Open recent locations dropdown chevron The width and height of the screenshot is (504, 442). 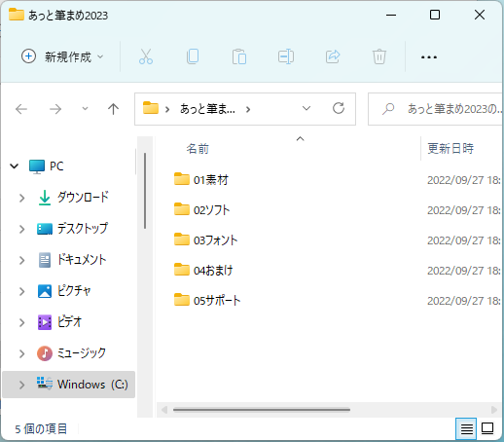[x=85, y=109]
